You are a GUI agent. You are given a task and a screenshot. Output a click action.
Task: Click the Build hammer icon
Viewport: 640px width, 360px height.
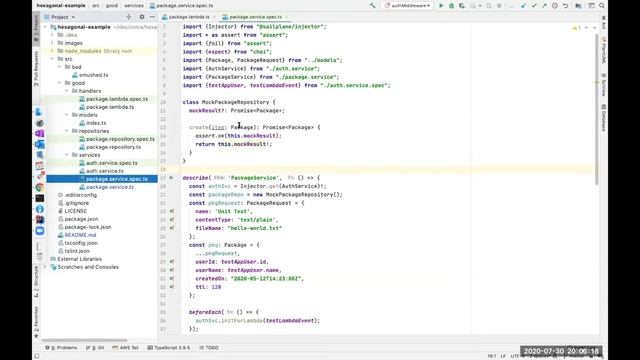(x=372, y=6)
